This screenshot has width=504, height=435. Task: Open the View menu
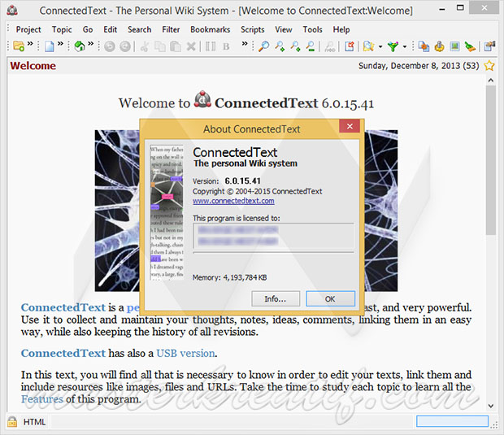[284, 29]
